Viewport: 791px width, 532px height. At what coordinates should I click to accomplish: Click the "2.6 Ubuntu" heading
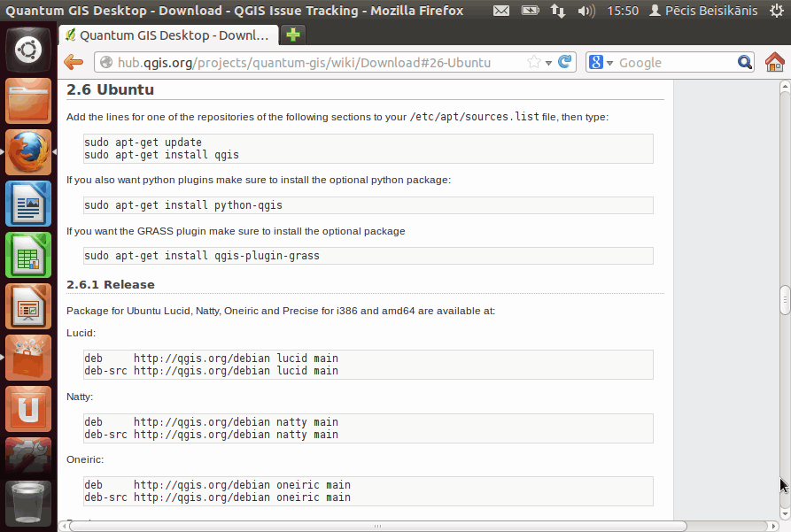click(110, 89)
